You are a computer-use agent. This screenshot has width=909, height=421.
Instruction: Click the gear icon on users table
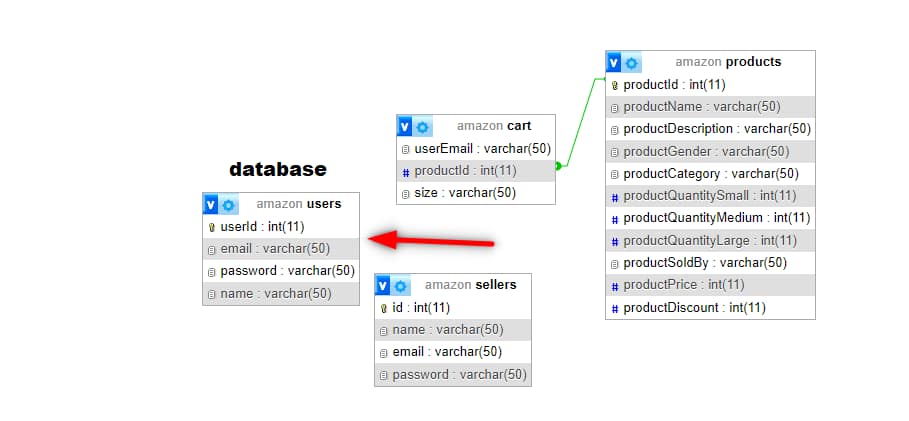tap(229, 205)
